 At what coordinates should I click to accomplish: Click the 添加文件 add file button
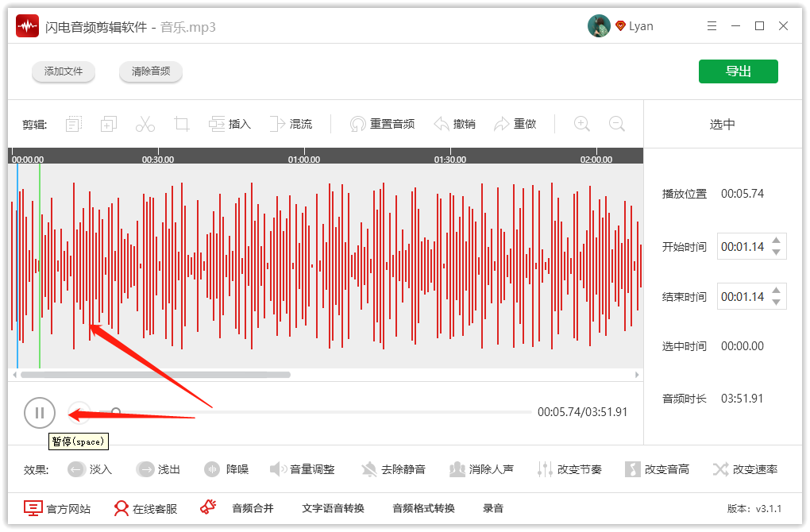(64, 71)
